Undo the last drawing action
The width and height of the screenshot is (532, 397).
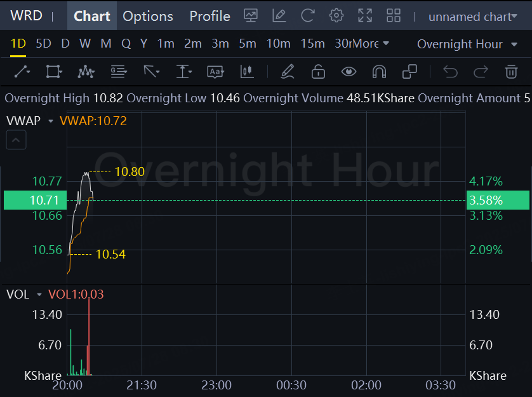point(451,72)
